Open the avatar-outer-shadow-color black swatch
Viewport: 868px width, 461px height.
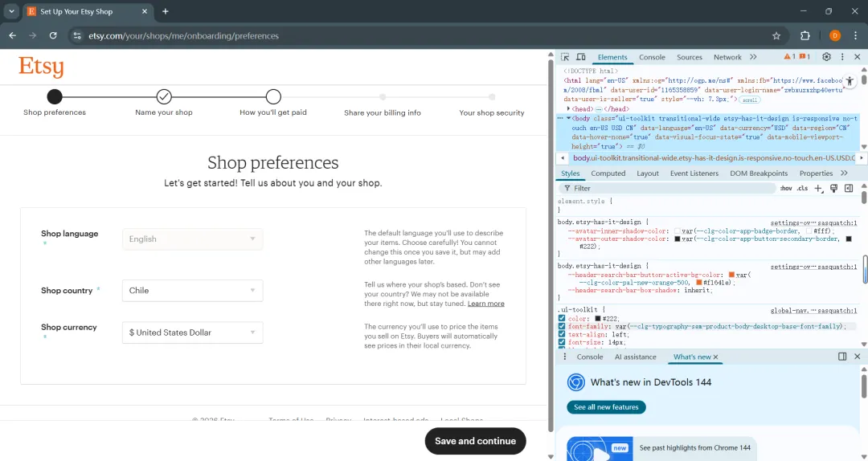(x=677, y=239)
